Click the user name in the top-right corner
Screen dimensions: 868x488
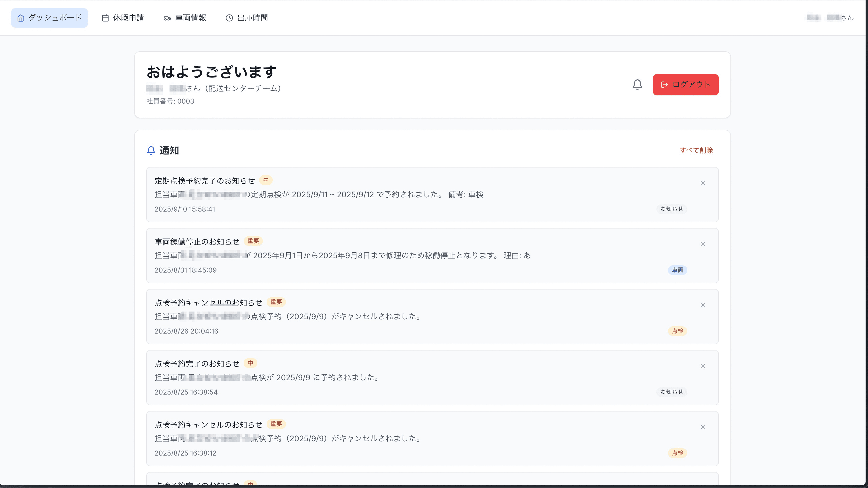pyautogui.click(x=830, y=18)
